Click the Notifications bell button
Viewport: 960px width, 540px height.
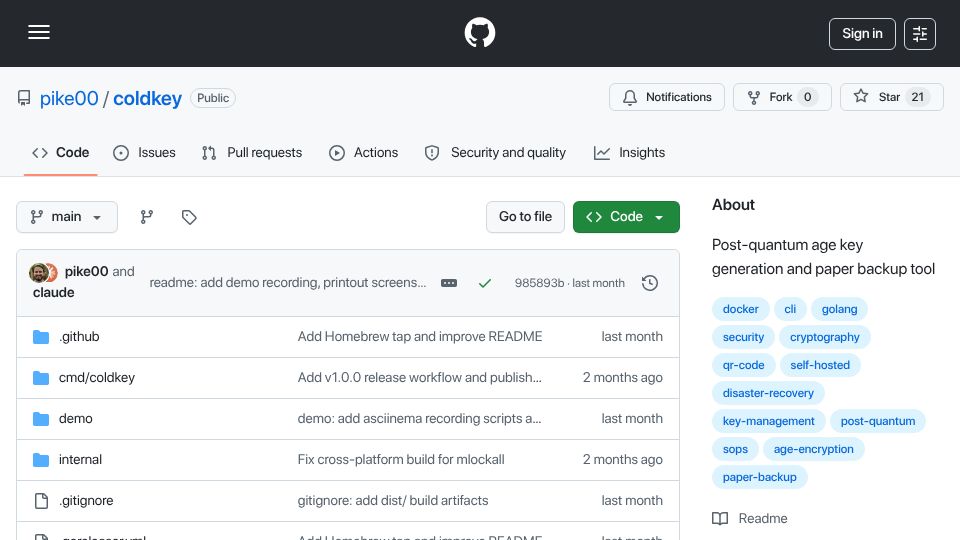pos(667,97)
